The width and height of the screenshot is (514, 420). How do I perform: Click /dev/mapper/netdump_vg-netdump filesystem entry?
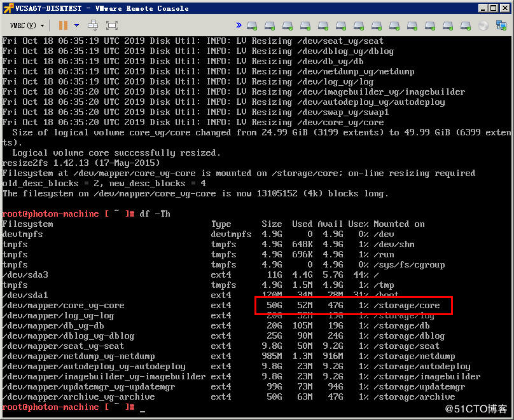[x=78, y=356]
